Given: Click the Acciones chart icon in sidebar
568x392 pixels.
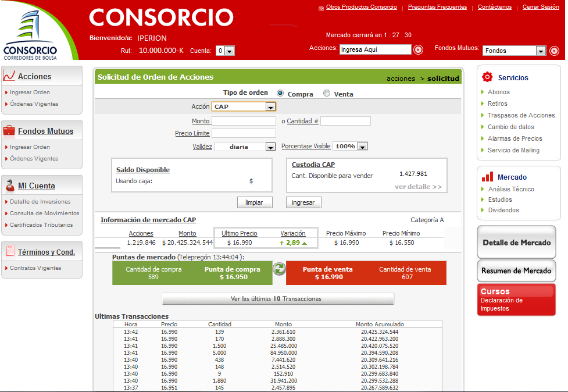Looking at the screenshot, I should point(9,76).
